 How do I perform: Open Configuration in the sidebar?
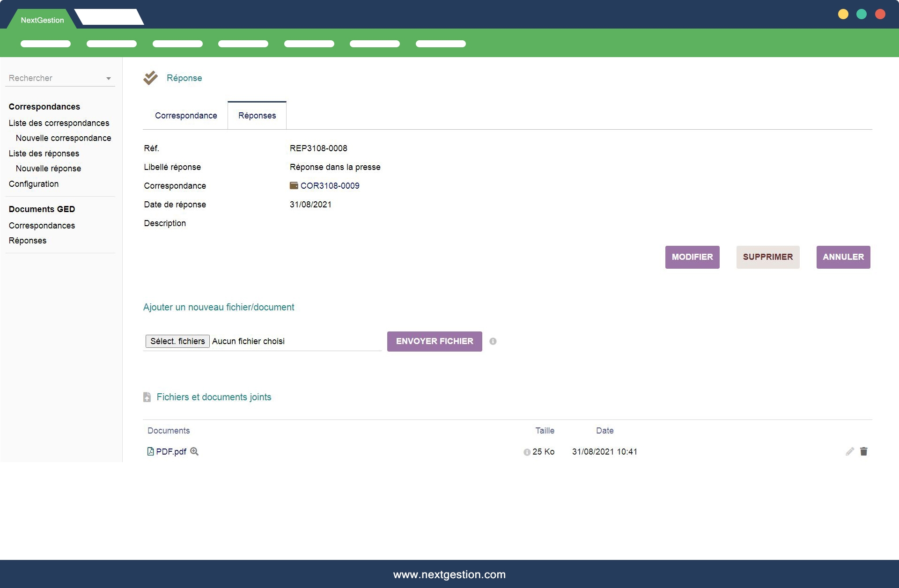[34, 184]
